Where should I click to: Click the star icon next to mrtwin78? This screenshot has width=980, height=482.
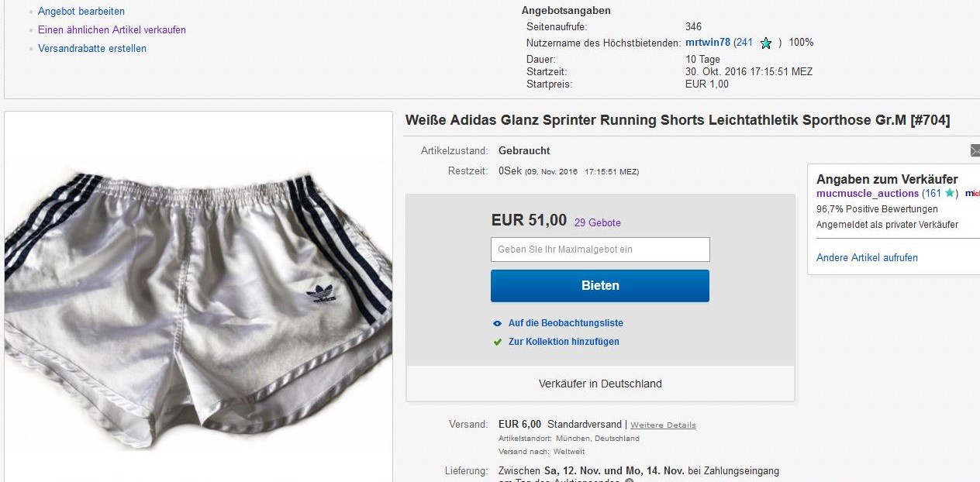point(766,43)
